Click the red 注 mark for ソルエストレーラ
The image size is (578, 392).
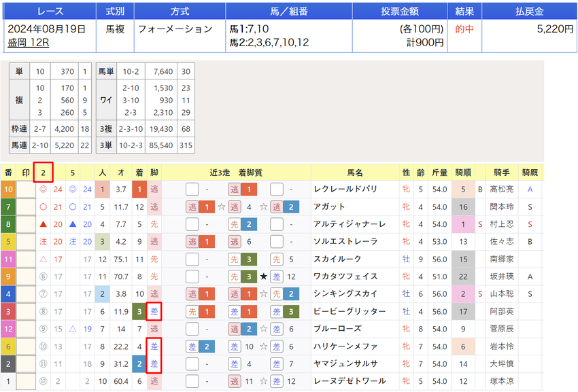click(x=43, y=241)
